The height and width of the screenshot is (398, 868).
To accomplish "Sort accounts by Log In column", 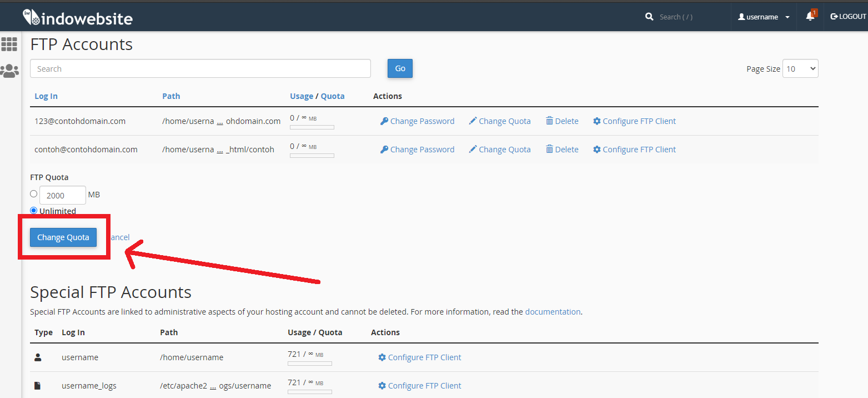I will pyautogui.click(x=46, y=96).
